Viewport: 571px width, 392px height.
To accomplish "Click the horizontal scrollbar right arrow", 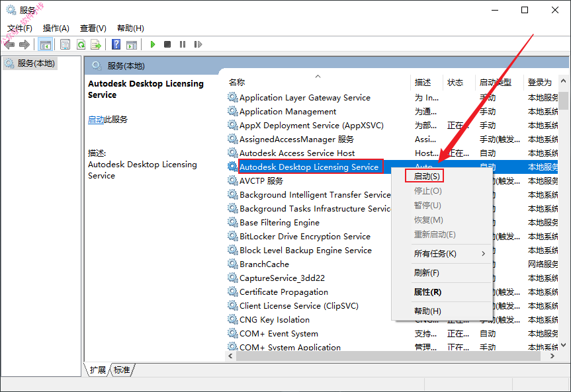I will (552, 356).
